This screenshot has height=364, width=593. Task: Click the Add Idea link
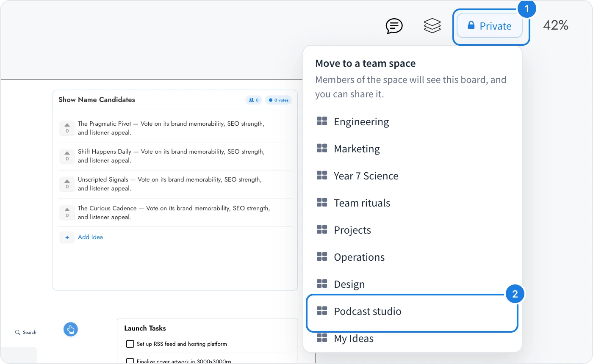coord(90,237)
